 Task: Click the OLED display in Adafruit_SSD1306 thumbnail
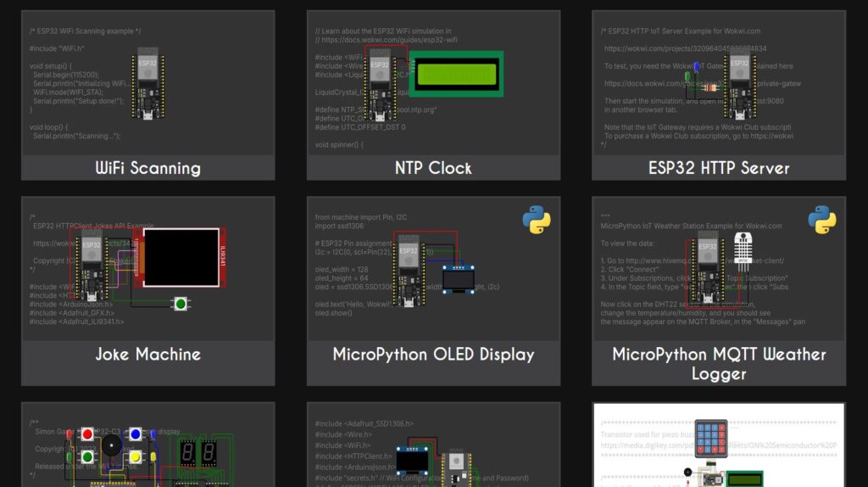pos(413,461)
